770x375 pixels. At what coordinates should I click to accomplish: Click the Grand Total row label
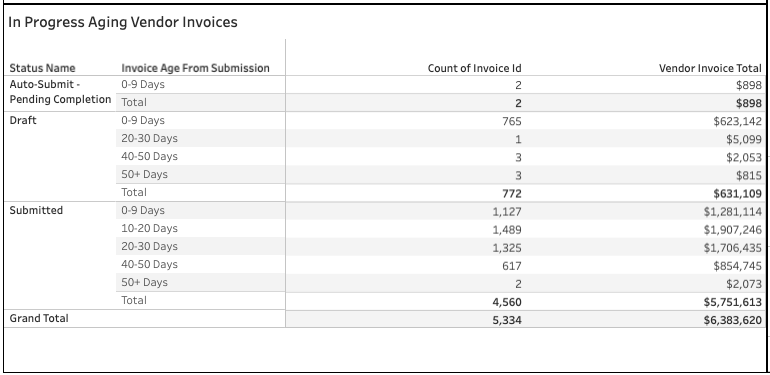(39, 318)
